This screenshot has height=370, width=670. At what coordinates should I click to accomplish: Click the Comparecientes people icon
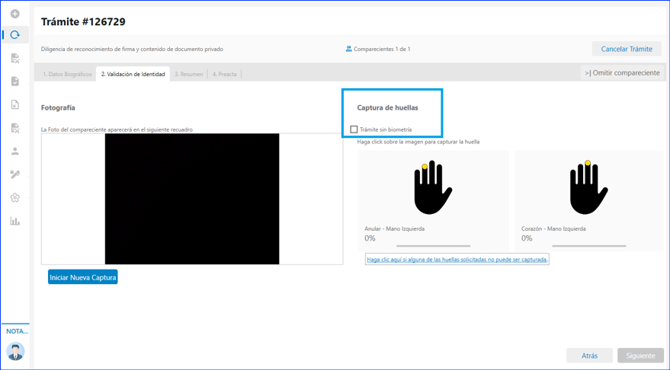coord(349,49)
